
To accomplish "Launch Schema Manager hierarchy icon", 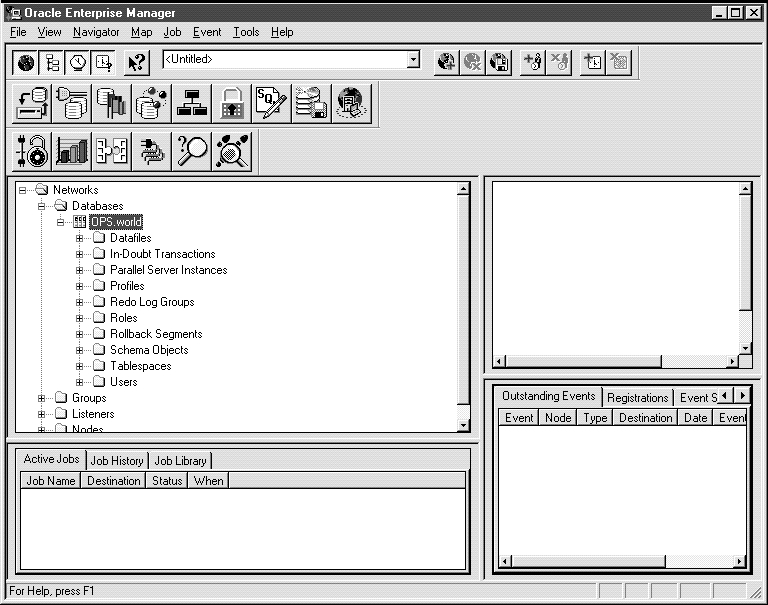I will (192, 103).
